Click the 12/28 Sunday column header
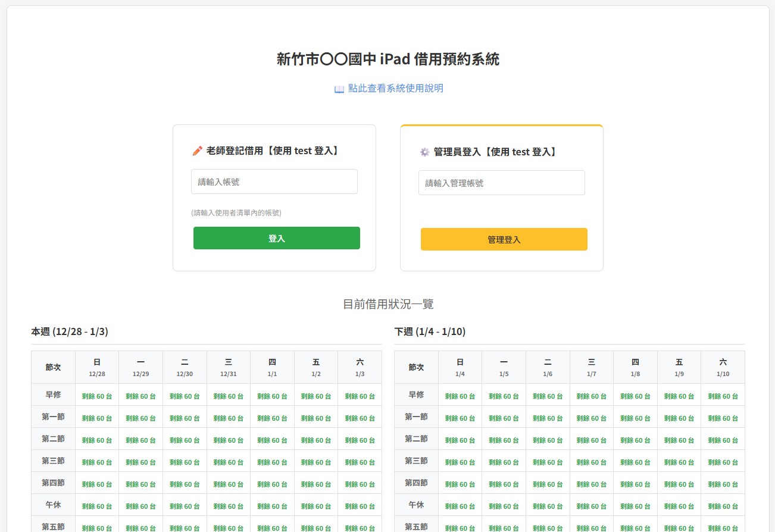This screenshot has width=775, height=532. (x=97, y=367)
